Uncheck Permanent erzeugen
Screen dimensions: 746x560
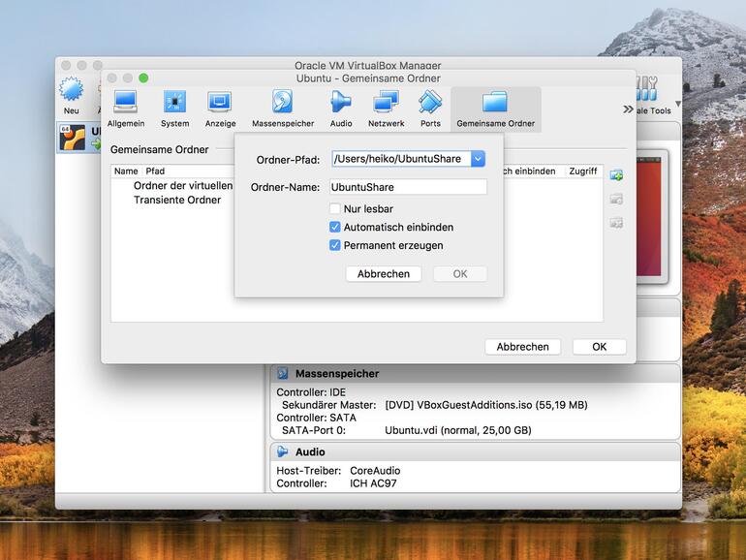click(x=335, y=245)
